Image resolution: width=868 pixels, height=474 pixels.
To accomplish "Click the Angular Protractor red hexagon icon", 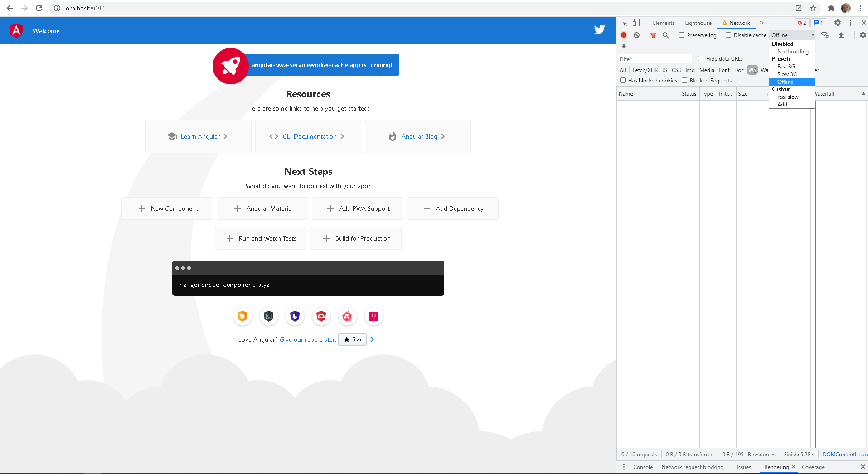I will 321,316.
